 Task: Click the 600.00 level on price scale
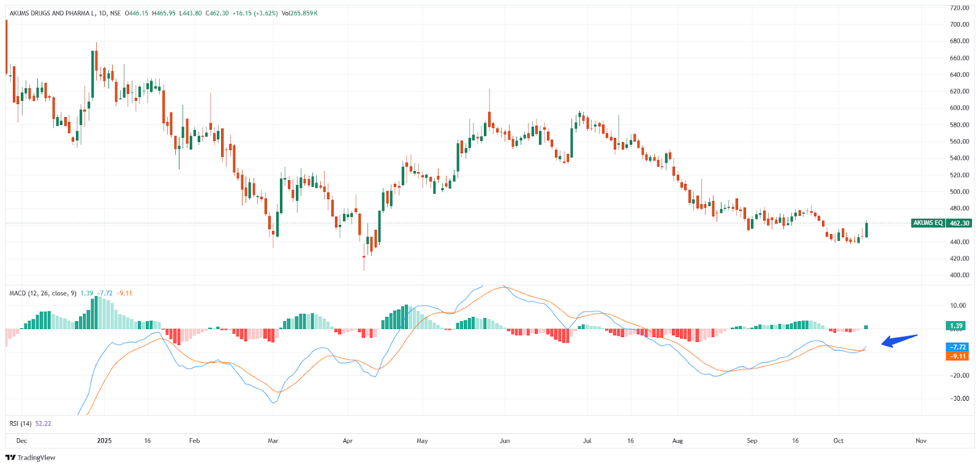coord(959,108)
